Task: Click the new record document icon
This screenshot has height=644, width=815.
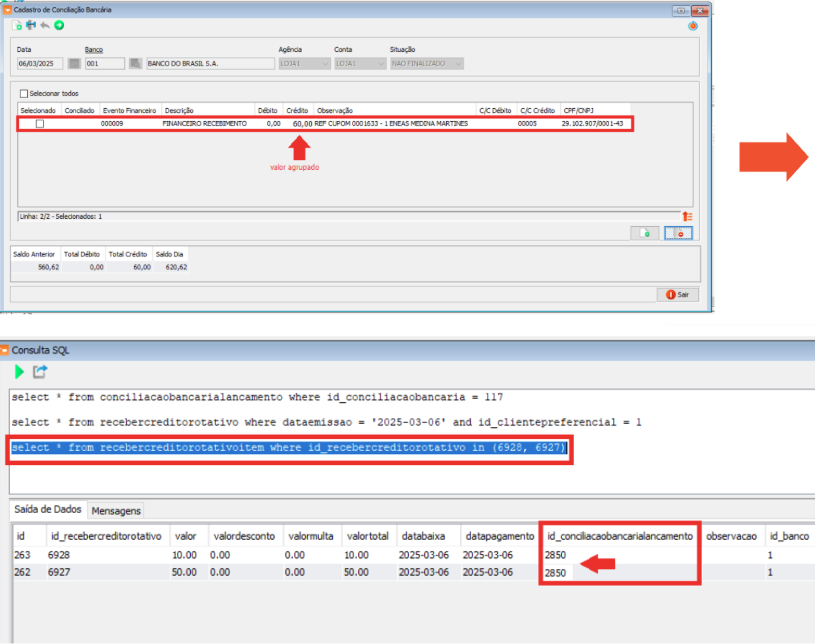Action: [x=17, y=25]
